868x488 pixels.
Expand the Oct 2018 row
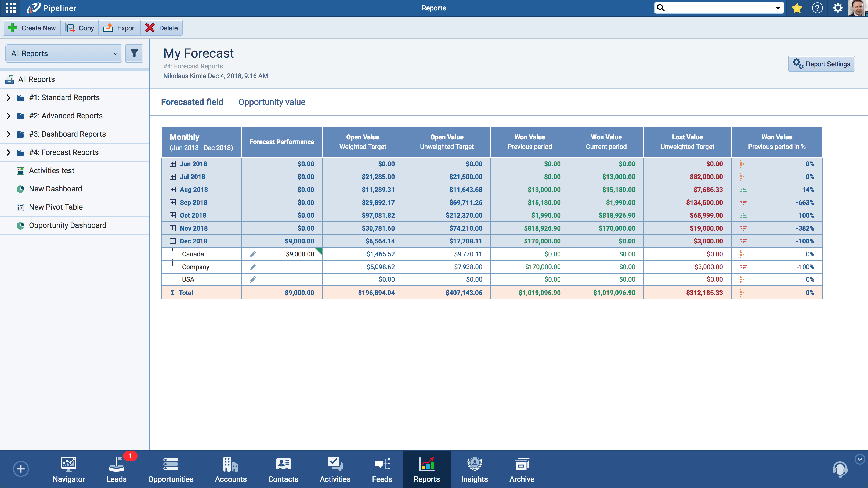tap(172, 215)
